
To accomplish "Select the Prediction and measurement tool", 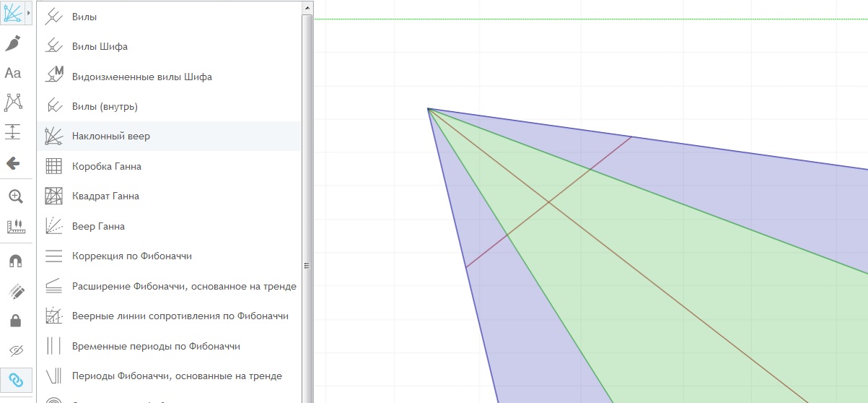I will click(13, 132).
